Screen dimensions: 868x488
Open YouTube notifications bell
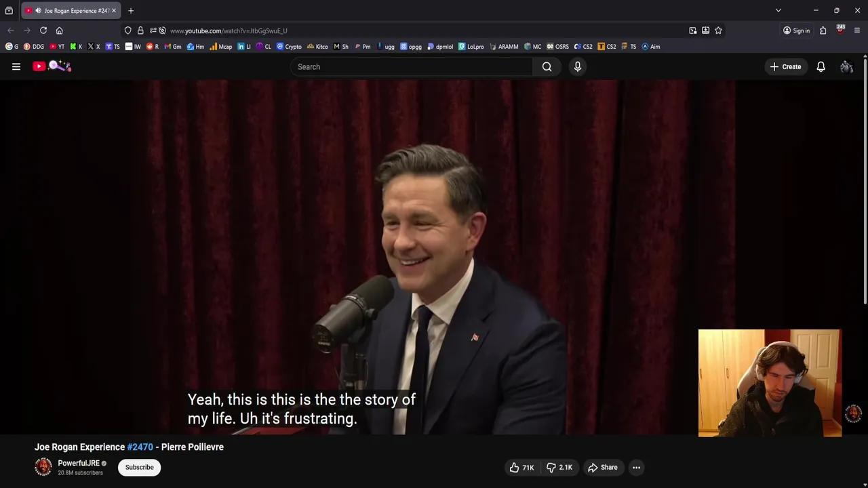(821, 66)
